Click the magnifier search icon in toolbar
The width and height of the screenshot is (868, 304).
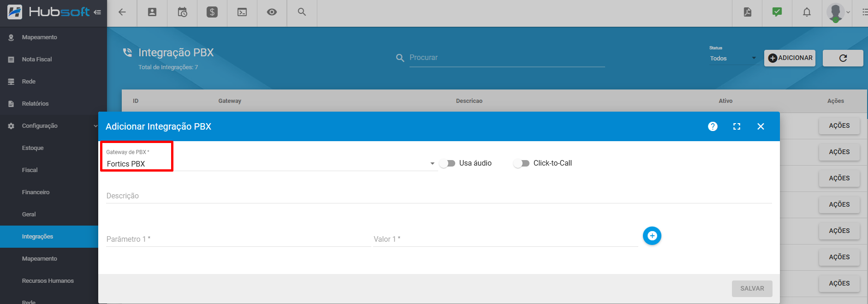click(302, 12)
